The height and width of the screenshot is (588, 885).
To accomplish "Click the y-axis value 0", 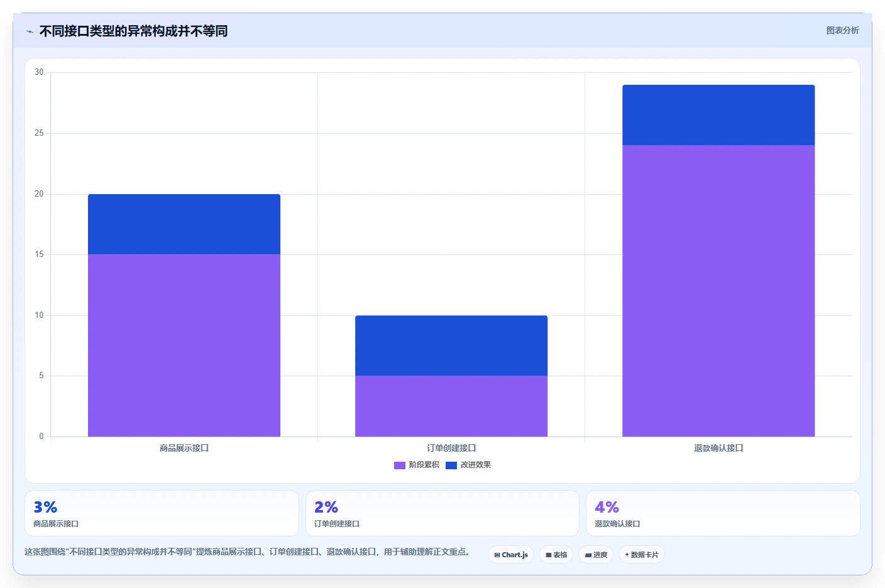I will pyautogui.click(x=41, y=437).
